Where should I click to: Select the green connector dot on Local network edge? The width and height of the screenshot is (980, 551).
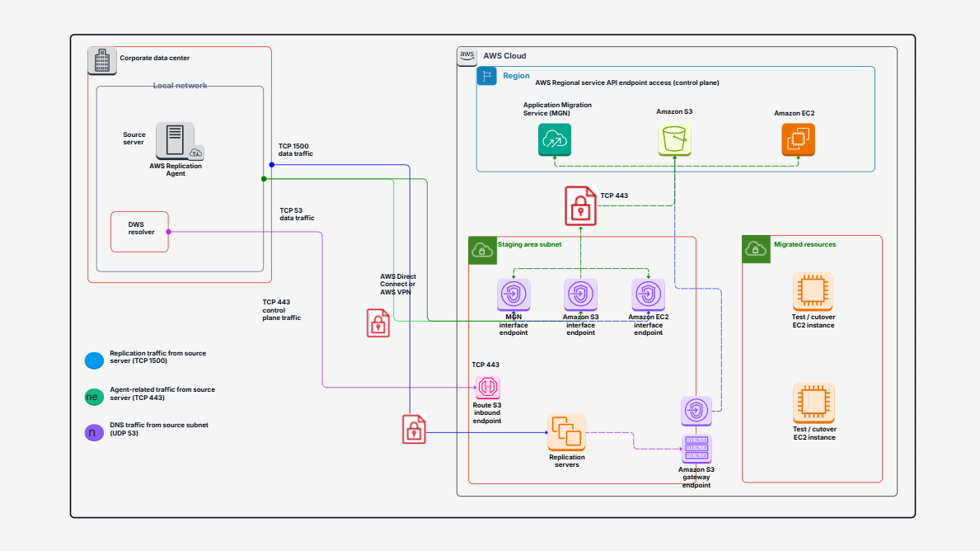pyautogui.click(x=264, y=179)
